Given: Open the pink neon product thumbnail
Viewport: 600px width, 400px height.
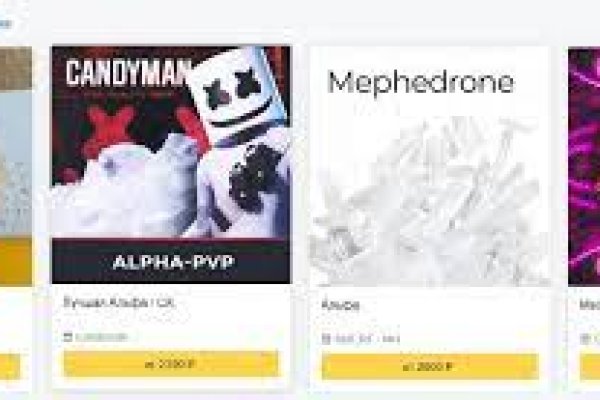Looking at the screenshot, I should click(584, 166).
